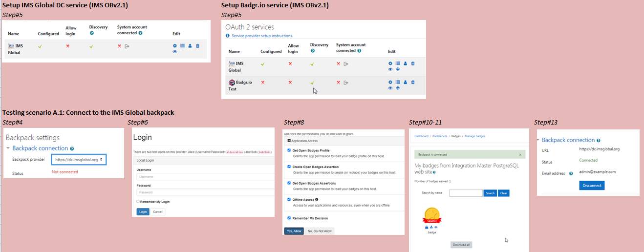This screenshot has width=644, height=252.
Task: Open help icon beside Backpack connection in Step 4
Action: click(x=72, y=148)
